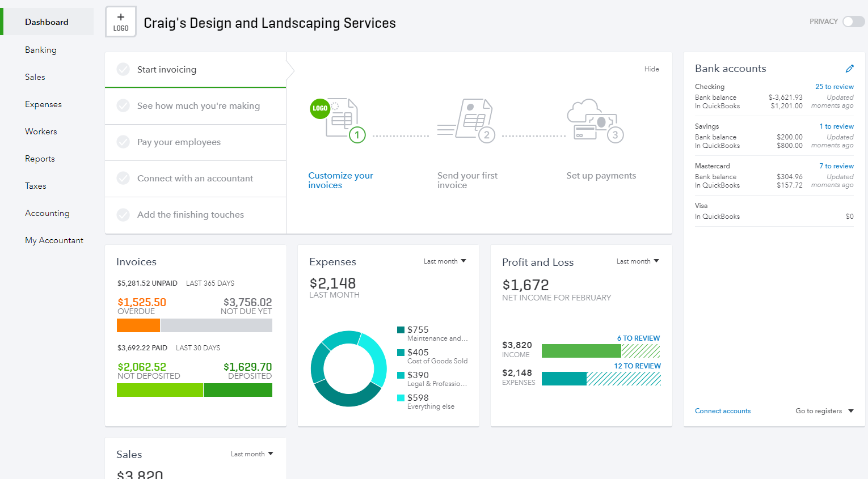Image resolution: width=868 pixels, height=479 pixels.
Task: Expand the Go to registers dropdown
Action: pos(824,411)
